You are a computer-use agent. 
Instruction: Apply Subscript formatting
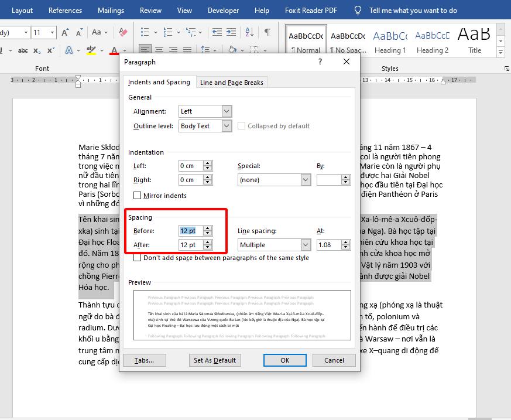tap(36, 50)
